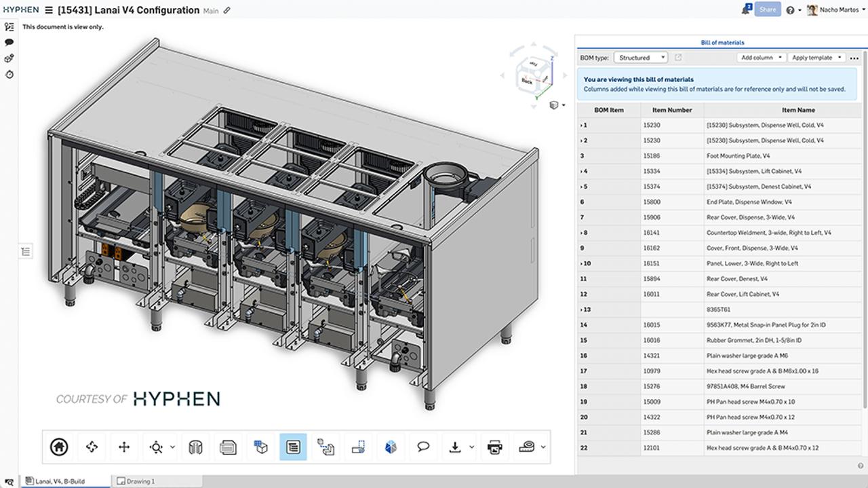868x488 pixels.
Task: Open notifications via the bell icon
Action: click(x=745, y=9)
